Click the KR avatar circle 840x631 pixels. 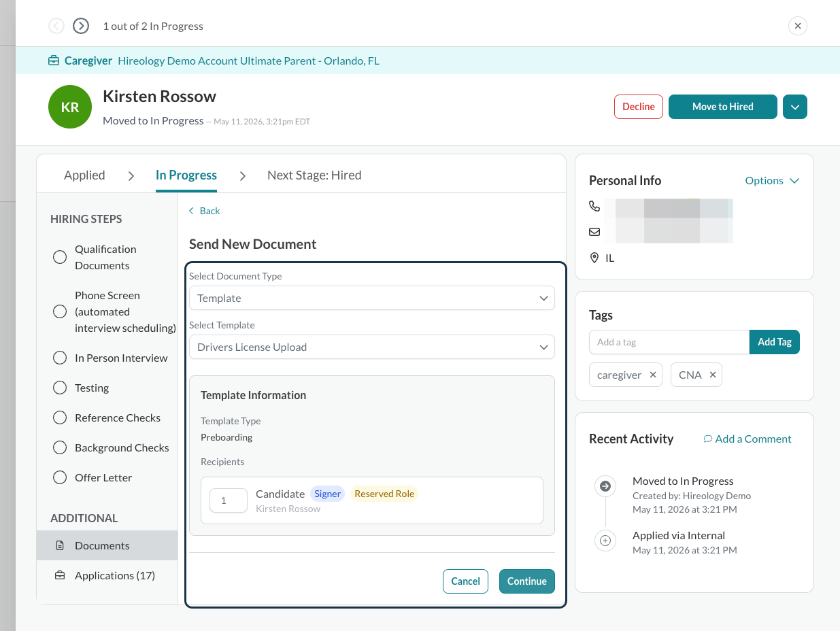click(x=70, y=107)
